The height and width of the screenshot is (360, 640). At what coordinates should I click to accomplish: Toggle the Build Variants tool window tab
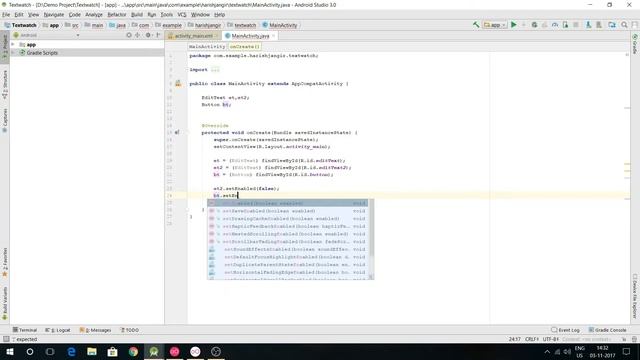[x=5, y=303]
